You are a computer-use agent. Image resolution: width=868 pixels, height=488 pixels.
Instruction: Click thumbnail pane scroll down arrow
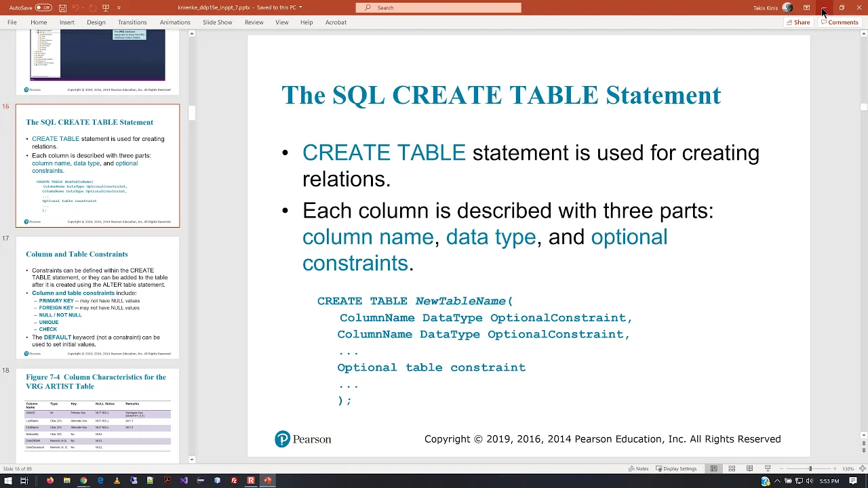pyautogui.click(x=192, y=460)
